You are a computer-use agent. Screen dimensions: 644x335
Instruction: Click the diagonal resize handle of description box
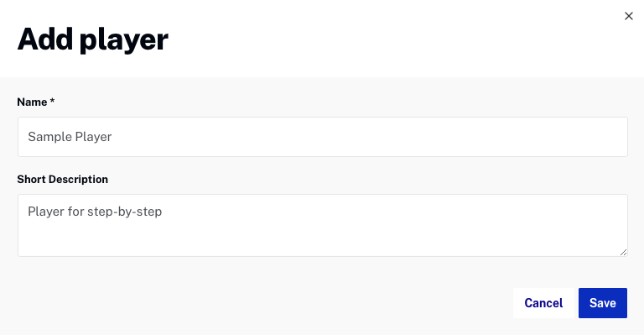(623, 252)
